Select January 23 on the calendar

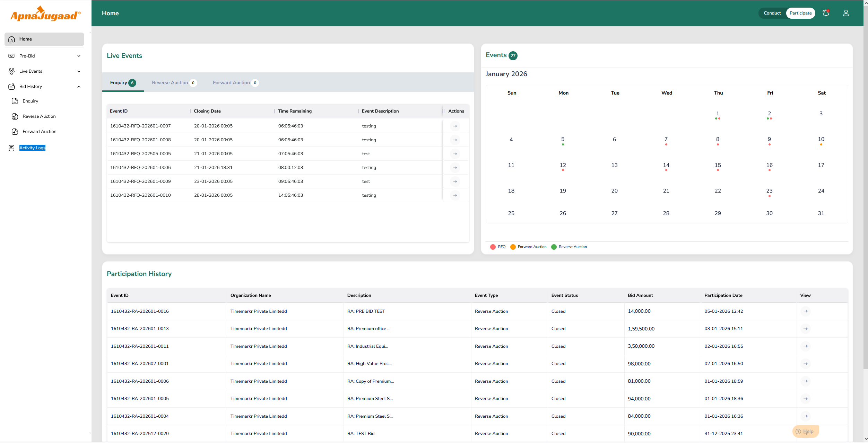[769, 191]
